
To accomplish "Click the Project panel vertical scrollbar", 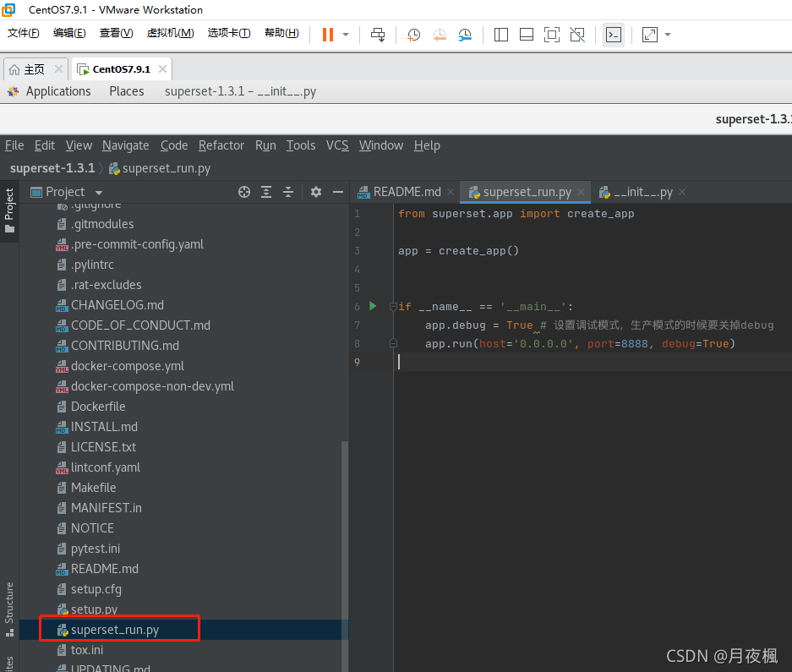I will pos(345,556).
